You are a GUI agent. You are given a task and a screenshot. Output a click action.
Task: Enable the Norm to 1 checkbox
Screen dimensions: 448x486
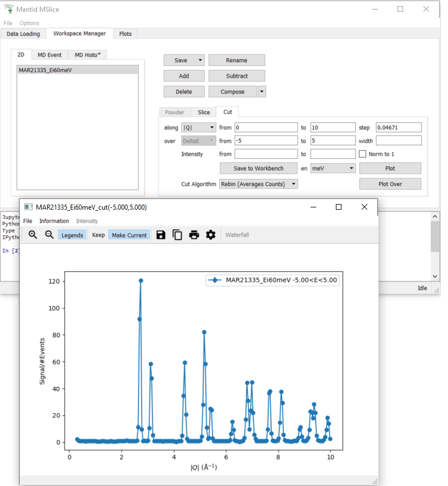coord(363,154)
